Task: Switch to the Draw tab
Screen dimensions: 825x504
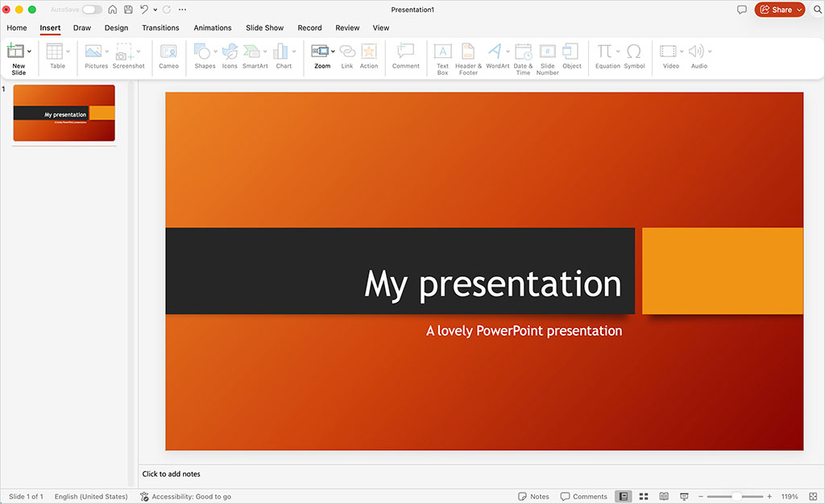Action: tap(82, 28)
